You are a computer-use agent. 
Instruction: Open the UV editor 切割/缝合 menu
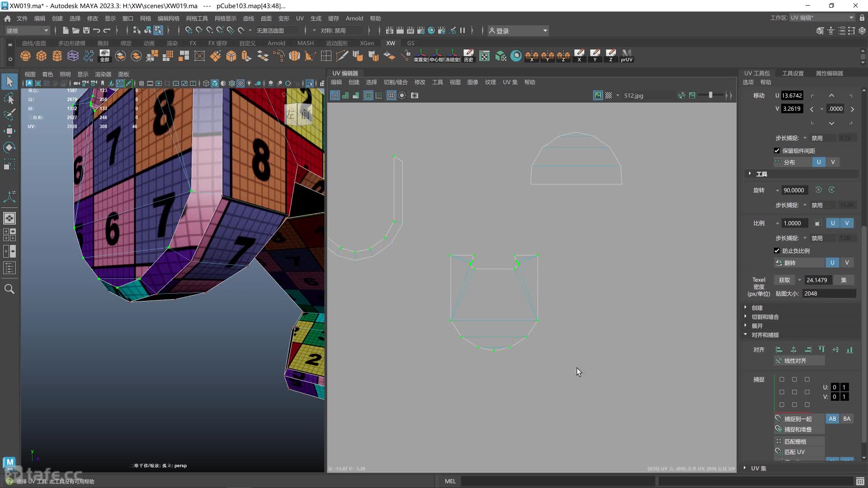(x=396, y=82)
